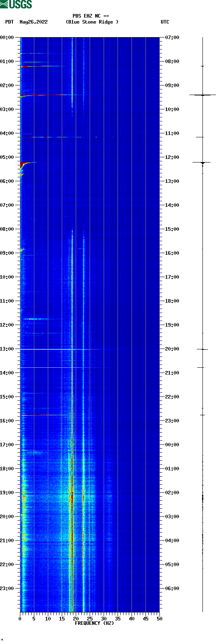Click the UTC time label '10:00'
Viewport: 220px width, 644px height.
click(172, 109)
